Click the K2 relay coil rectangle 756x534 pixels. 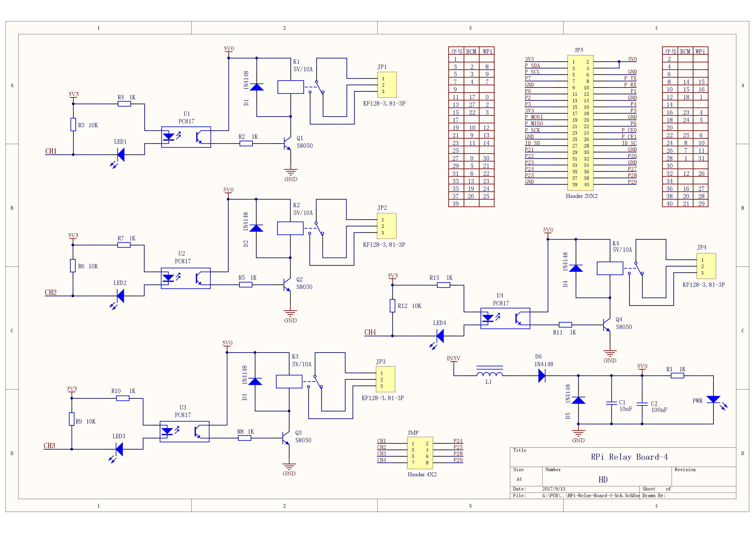pyautogui.click(x=290, y=228)
